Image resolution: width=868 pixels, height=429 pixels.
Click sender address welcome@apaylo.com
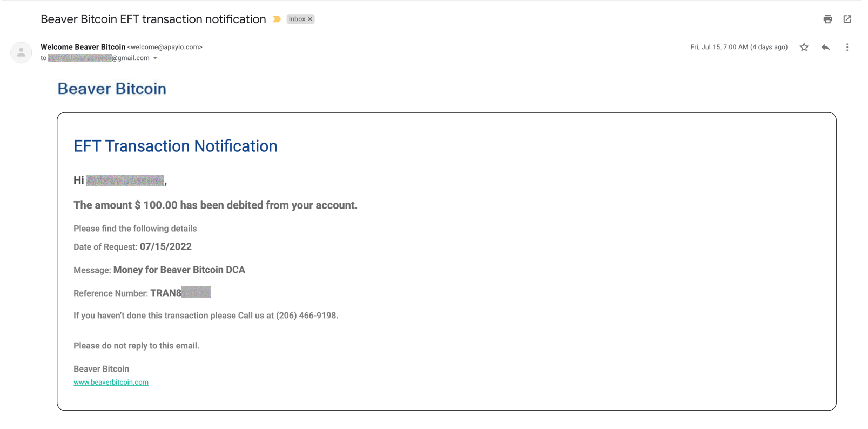pos(165,47)
